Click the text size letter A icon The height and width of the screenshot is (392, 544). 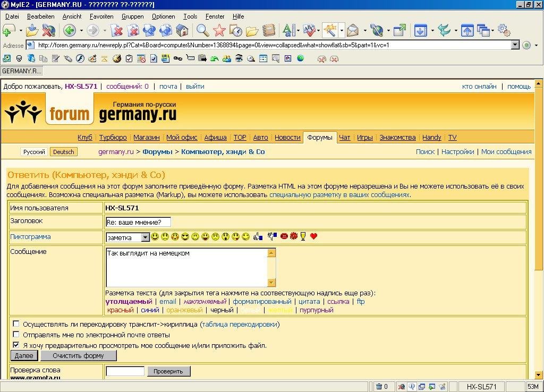288,30
